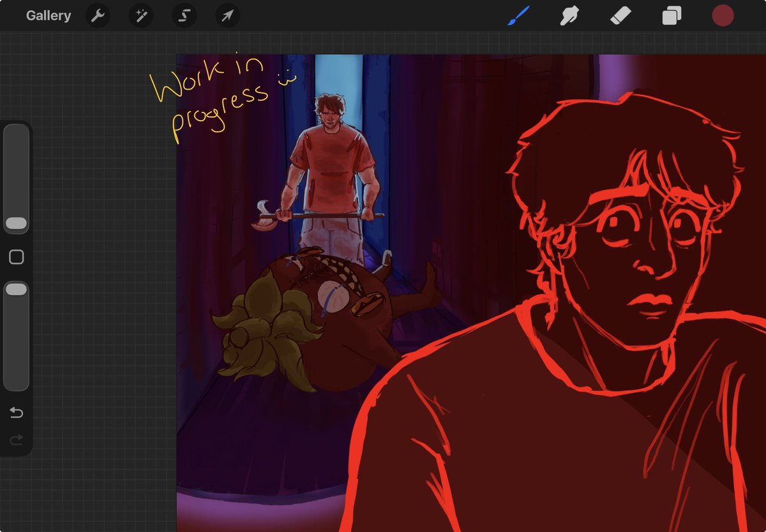Screen dimensions: 766x532
Task: Adjust the brush size slider handle
Action: click(16, 223)
